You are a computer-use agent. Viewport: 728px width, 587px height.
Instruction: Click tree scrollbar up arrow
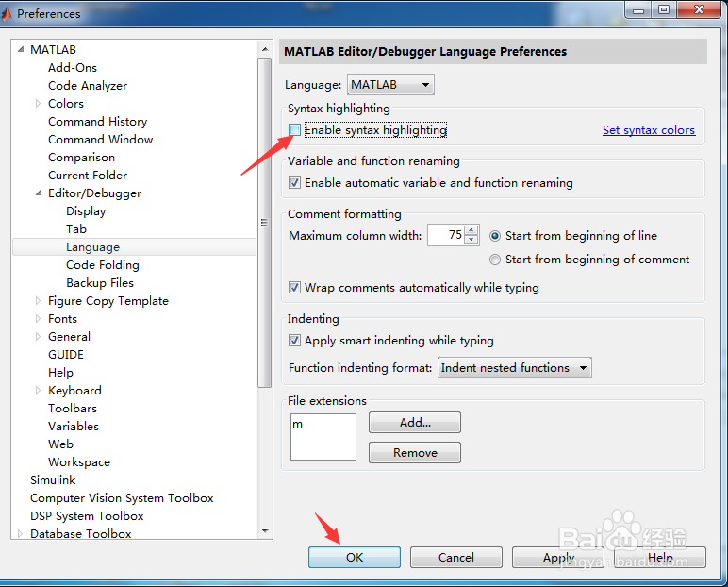pos(265,49)
